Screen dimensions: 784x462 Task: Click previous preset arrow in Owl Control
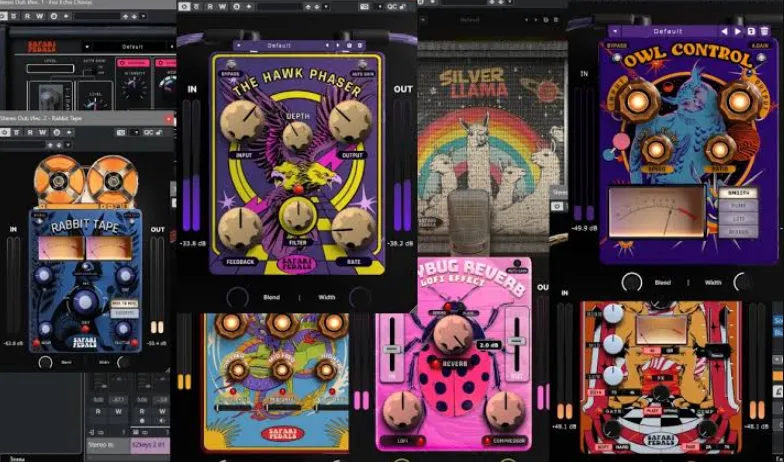724,32
